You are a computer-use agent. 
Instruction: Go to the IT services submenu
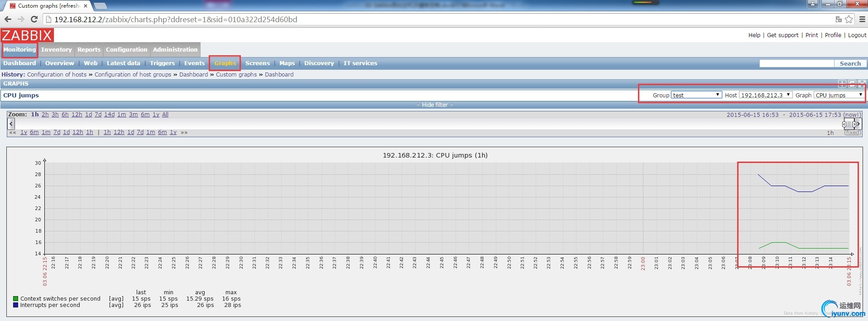360,63
